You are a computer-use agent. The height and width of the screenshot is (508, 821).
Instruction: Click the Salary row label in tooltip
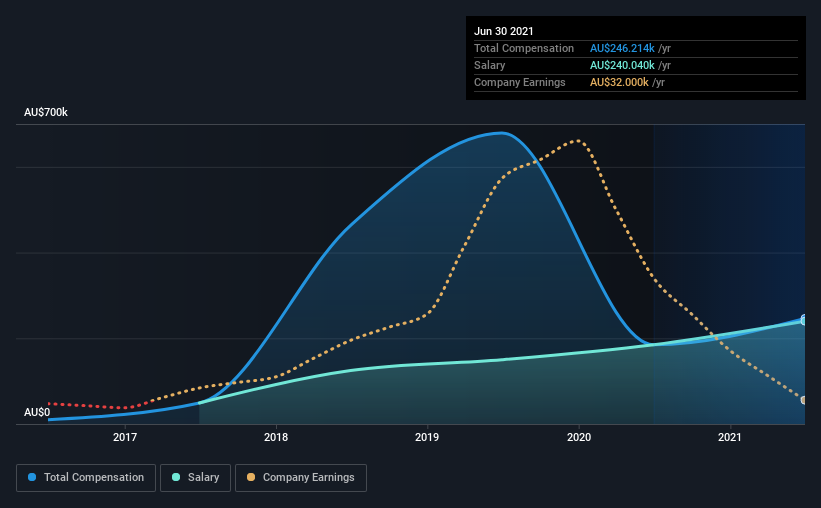(490, 65)
